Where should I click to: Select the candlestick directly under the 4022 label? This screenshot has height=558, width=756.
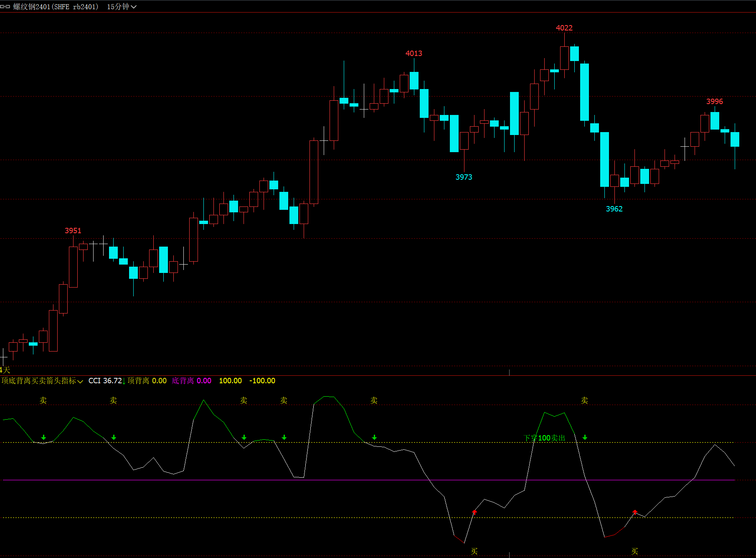tap(564, 56)
